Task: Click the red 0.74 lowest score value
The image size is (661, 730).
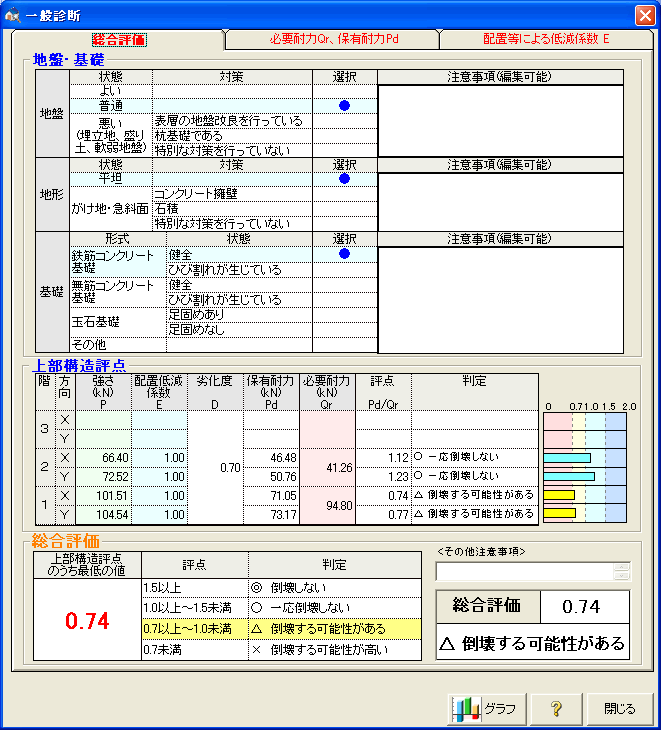Action: [87, 620]
